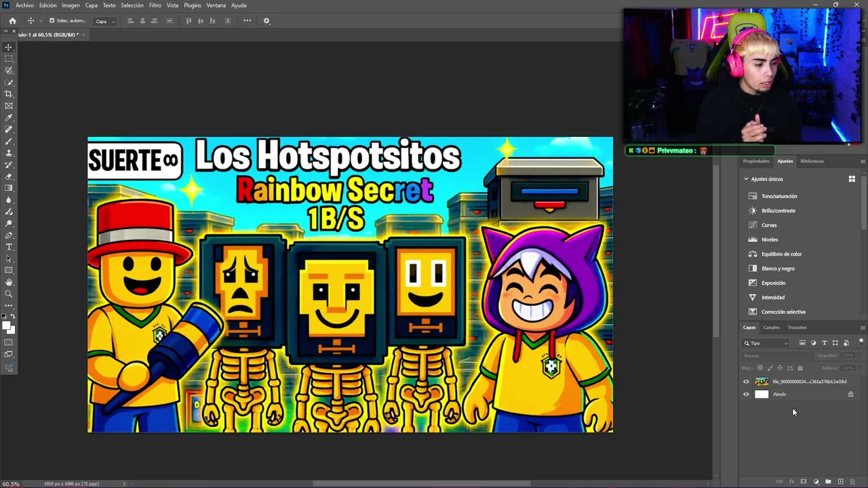Screen dimensions: 868x488
Task: Click the Fondo layer lock icon
Action: click(x=850, y=394)
